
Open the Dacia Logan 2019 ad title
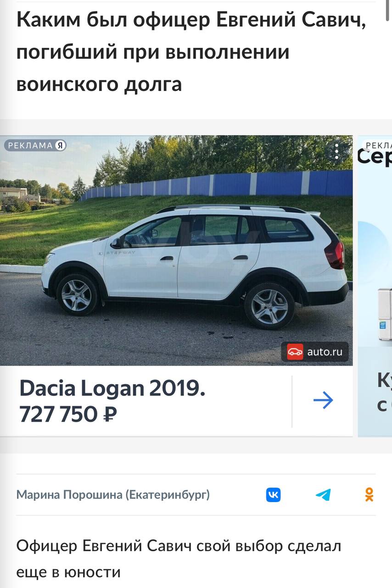112,389
